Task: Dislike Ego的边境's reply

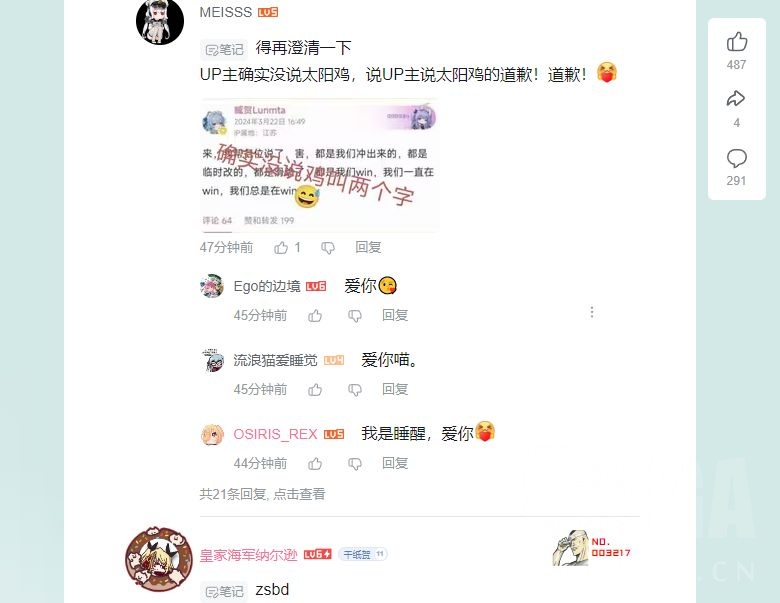Action: tap(355, 316)
